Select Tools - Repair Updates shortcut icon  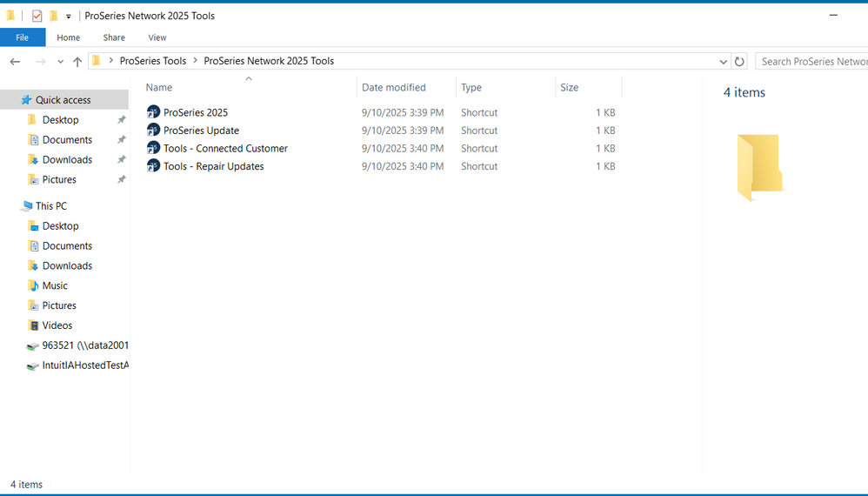(153, 165)
